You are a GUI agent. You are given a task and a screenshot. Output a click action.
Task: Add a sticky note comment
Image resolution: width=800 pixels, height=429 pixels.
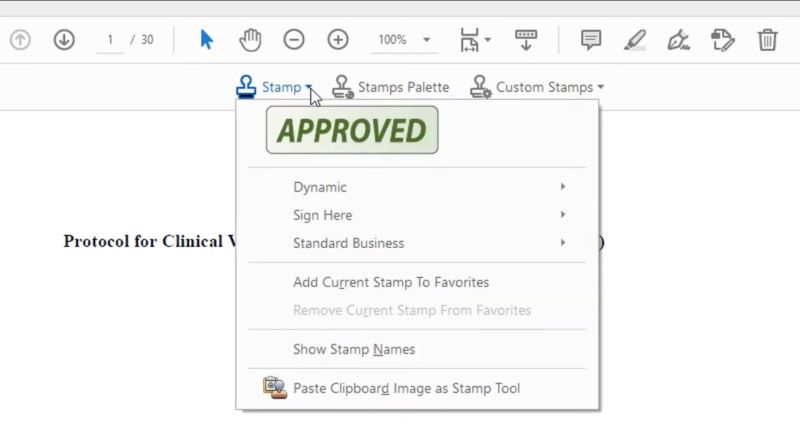591,40
